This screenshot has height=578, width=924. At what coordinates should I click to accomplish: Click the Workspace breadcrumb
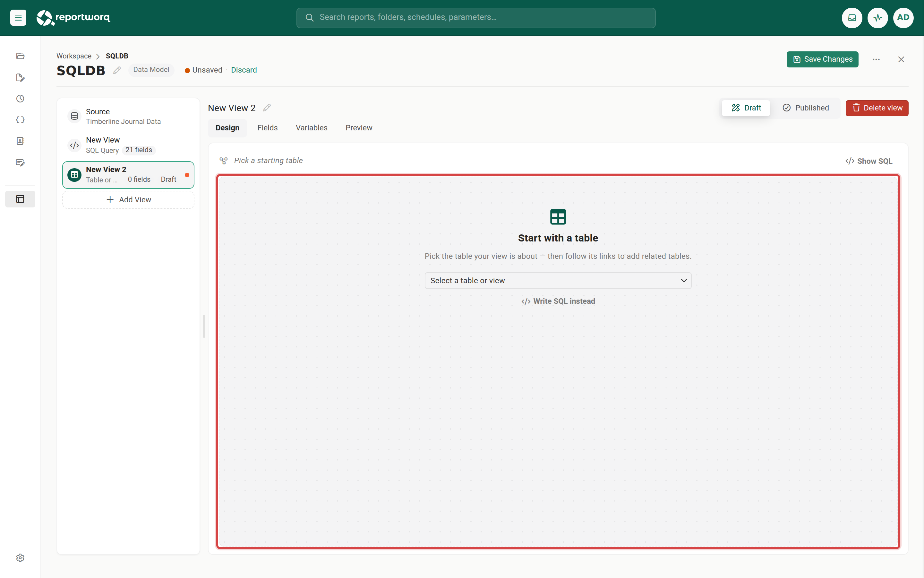(x=74, y=56)
